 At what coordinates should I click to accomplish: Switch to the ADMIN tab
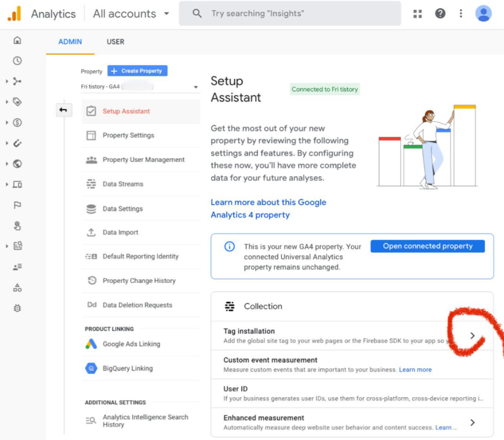click(70, 42)
